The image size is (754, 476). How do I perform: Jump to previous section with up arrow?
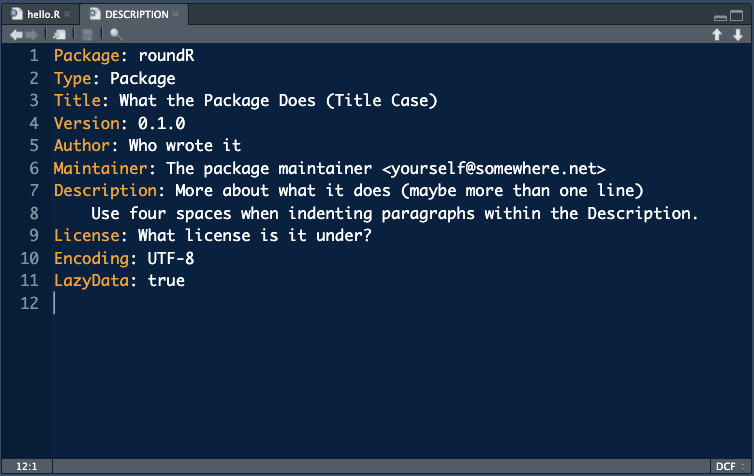point(717,35)
